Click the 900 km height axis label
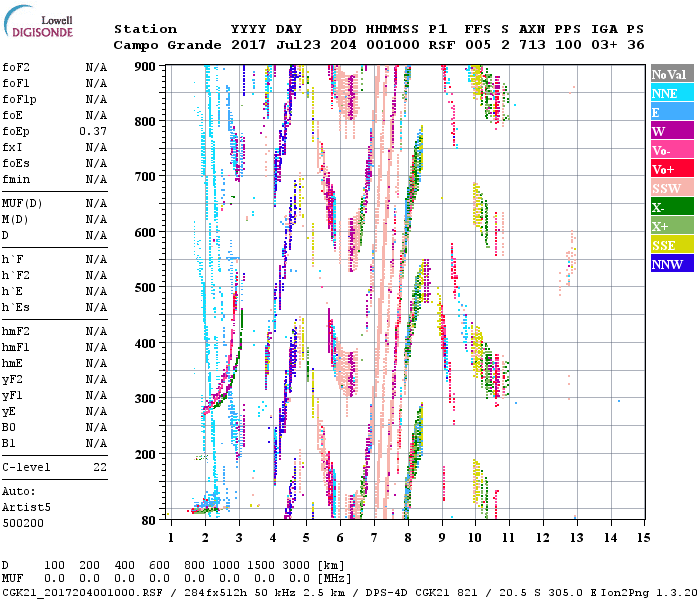Image resolution: width=700 pixels, height=600 pixels. 146,67
